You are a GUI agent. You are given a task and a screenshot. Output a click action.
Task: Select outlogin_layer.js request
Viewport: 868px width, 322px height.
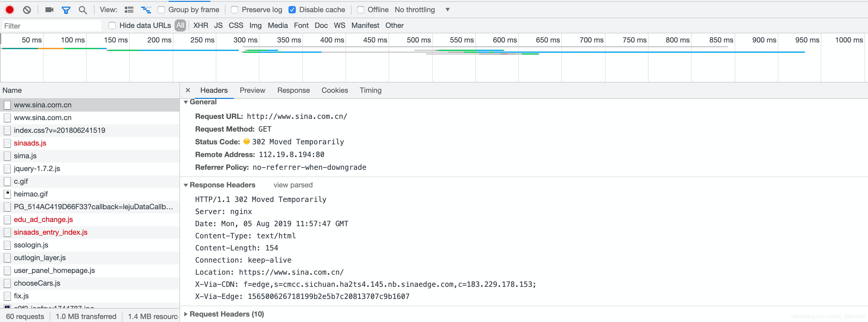tap(90, 258)
